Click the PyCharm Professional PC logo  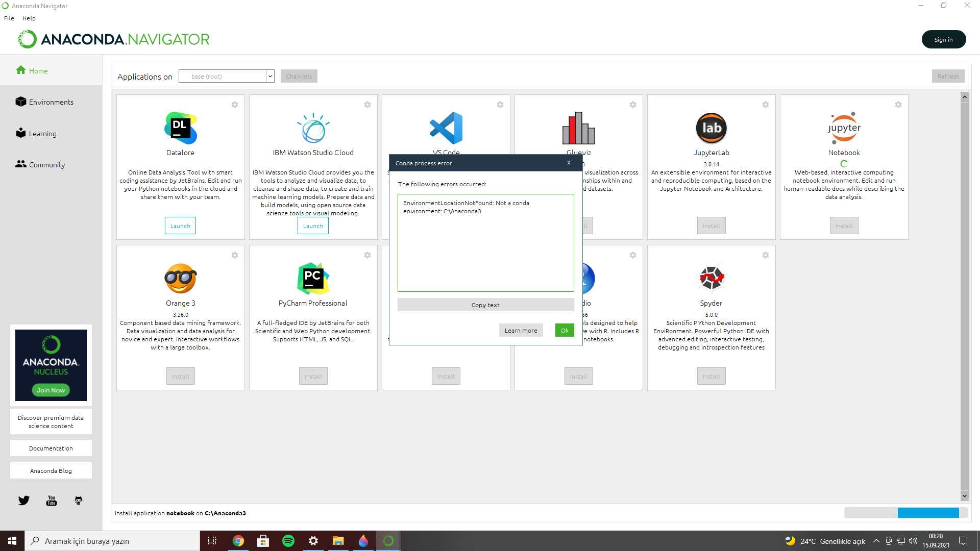[313, 279]
